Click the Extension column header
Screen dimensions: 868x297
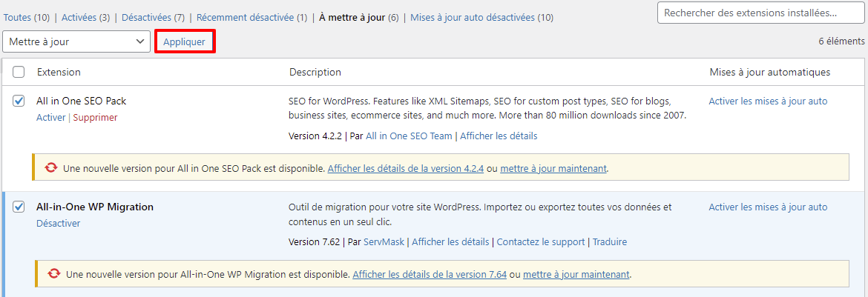59,73
